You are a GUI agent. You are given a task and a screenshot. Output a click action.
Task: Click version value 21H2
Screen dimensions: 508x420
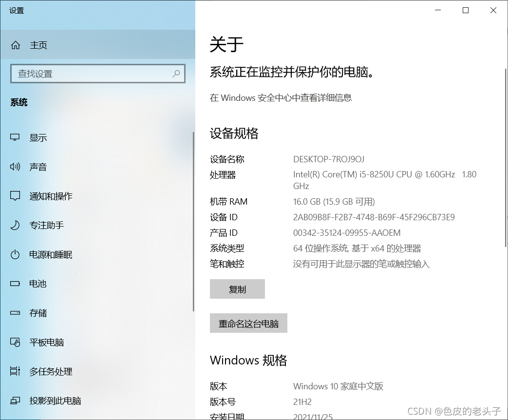[302, 402]
